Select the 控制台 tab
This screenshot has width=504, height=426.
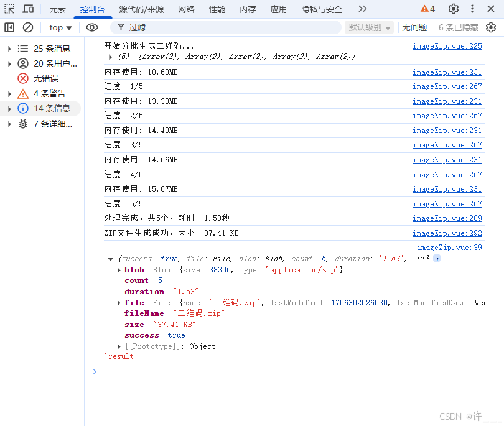(93, 9)
